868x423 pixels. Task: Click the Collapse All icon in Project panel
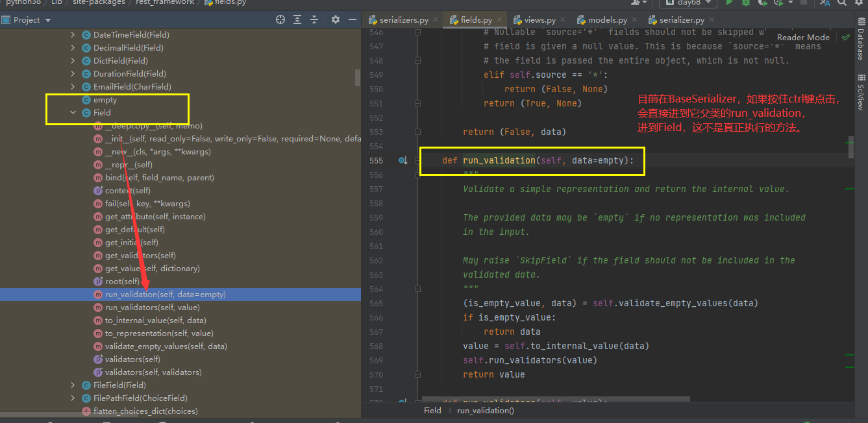click(x=314, y=20)
